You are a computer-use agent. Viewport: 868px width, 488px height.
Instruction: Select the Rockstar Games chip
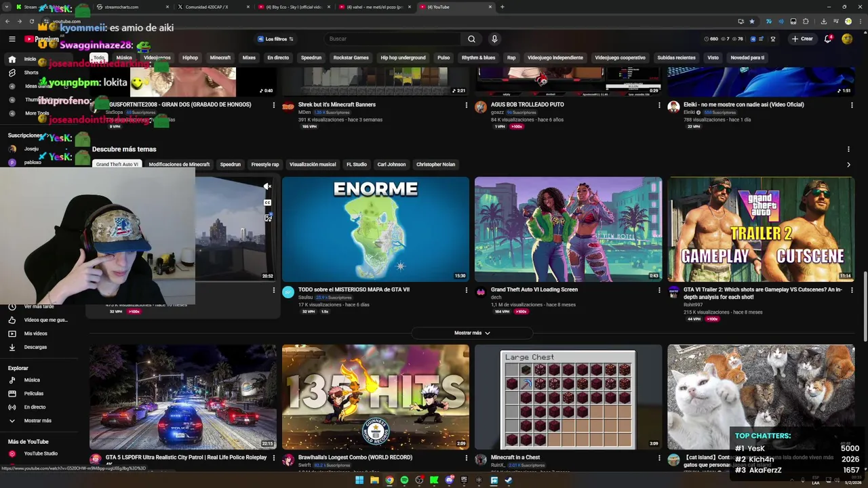click(351, 58)
